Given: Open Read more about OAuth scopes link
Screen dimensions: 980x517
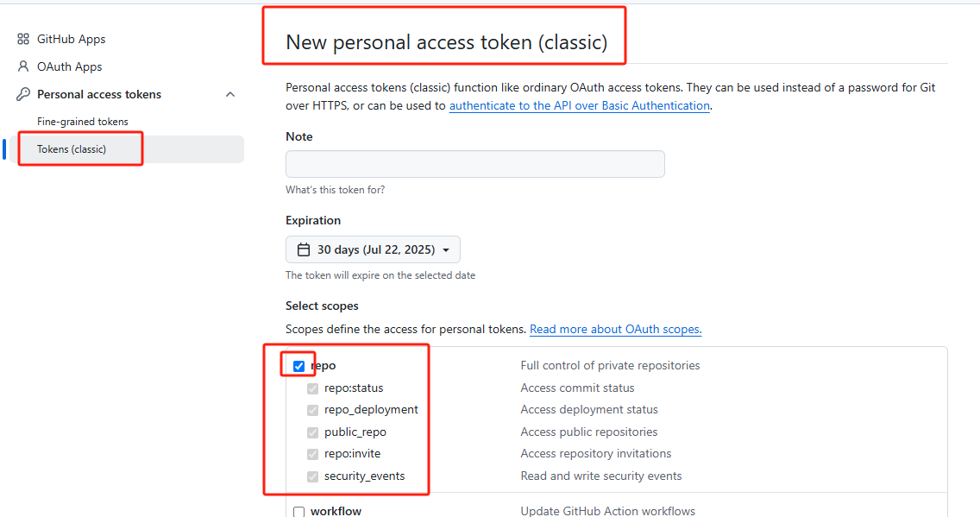Looking at the screenshot, I should 616,329.
